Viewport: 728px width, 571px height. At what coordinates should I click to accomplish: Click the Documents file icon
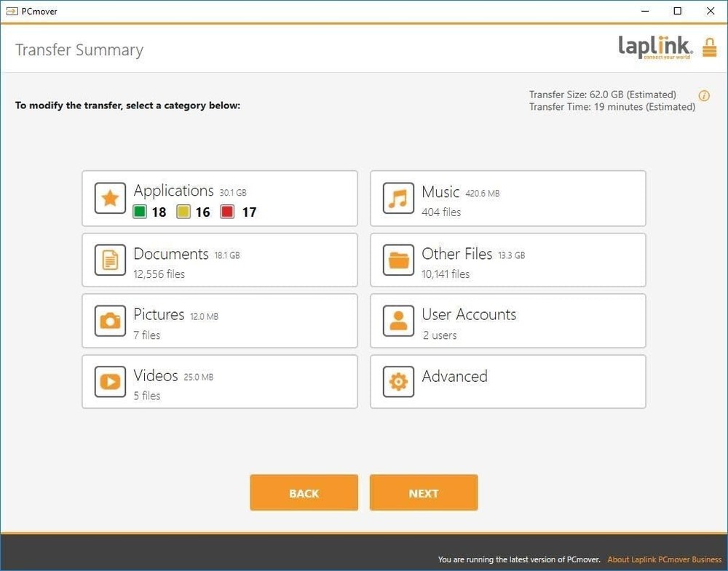(x=109, y=260)
